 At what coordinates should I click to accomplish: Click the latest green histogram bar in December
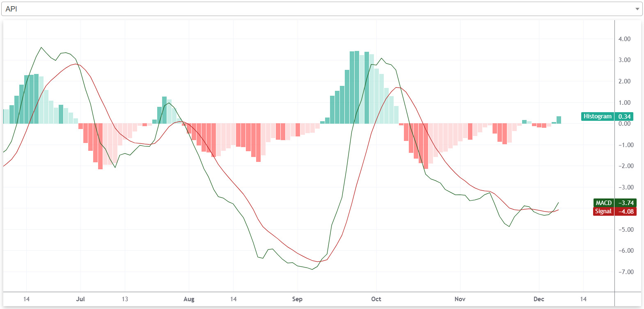tap(559, 120)
